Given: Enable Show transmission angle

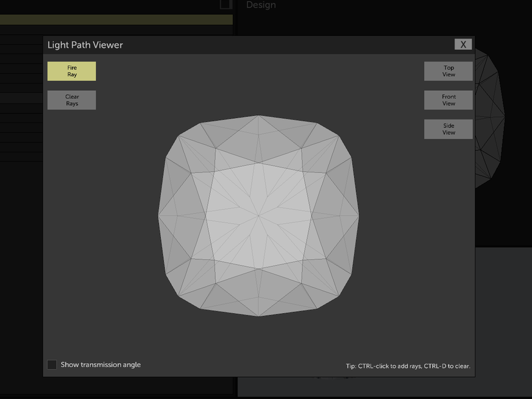Looking at the screenshot, I should point(52,364).
